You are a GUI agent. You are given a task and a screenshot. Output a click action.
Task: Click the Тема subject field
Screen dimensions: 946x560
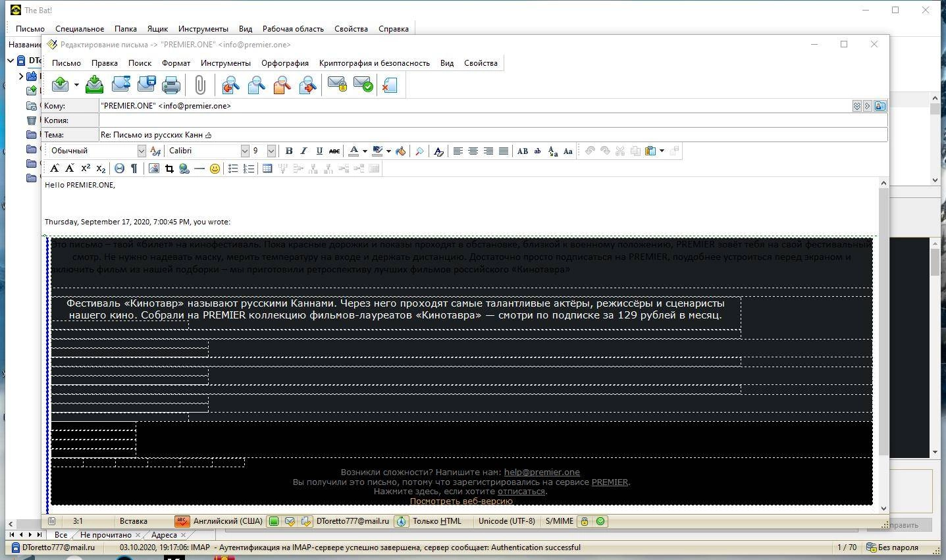click(493, 135)
